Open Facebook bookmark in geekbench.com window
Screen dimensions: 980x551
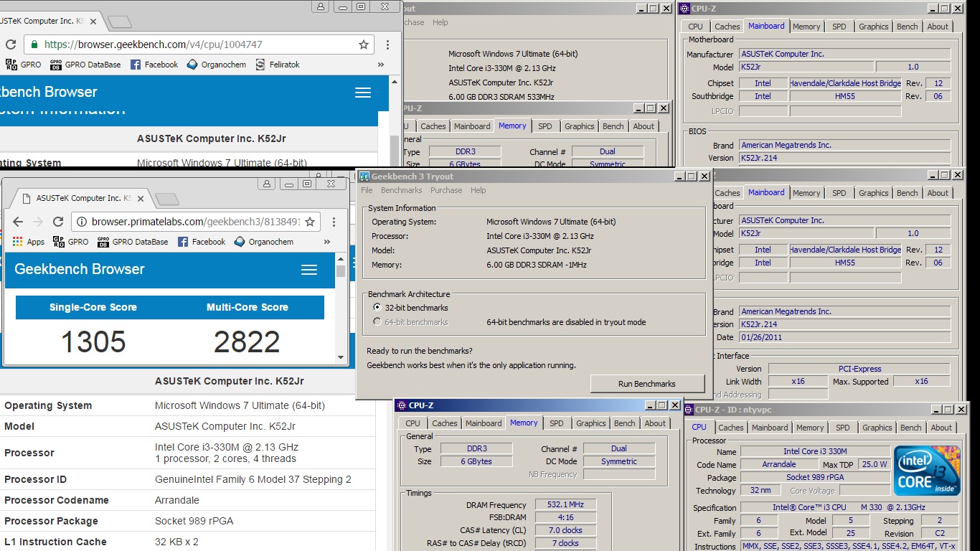pyautogui.click(x=154, y=65)
